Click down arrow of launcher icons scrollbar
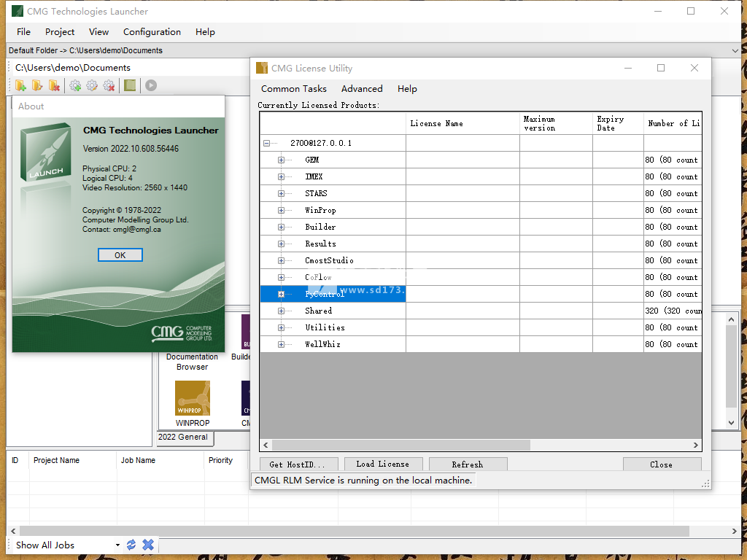The height and width of the screenshot is (560, 747). click(731, 423)
